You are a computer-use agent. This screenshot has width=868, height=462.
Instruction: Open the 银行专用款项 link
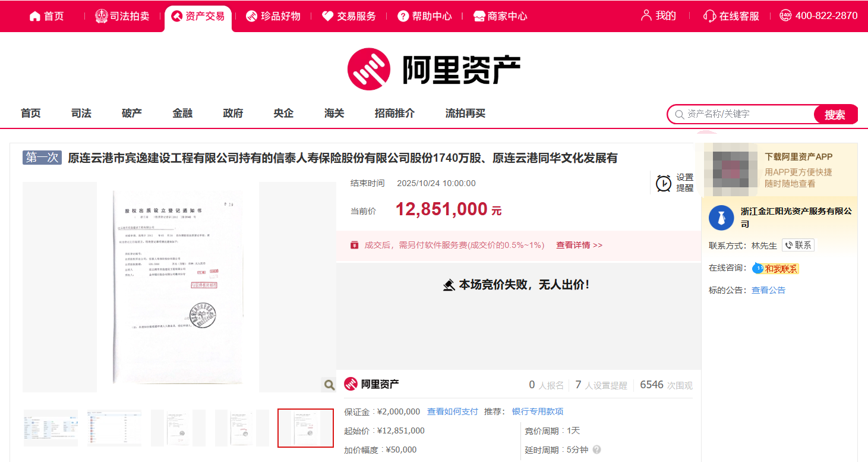click(538, 411)
